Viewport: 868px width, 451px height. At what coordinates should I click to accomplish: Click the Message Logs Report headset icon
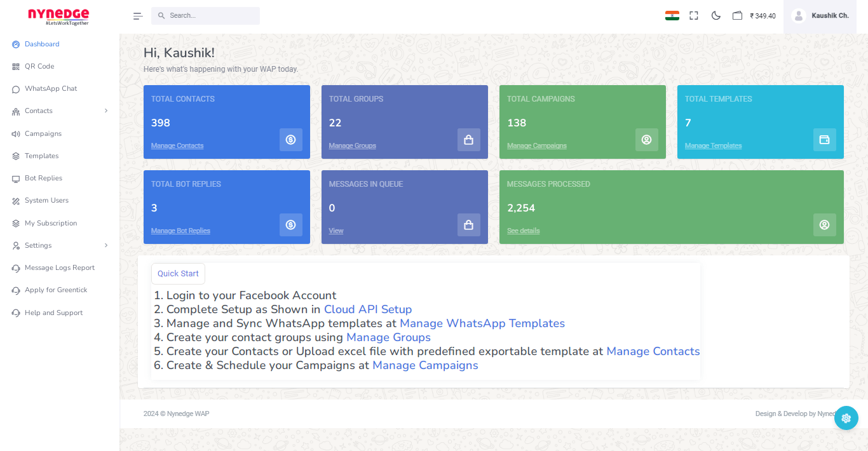(x=16, y=268)
